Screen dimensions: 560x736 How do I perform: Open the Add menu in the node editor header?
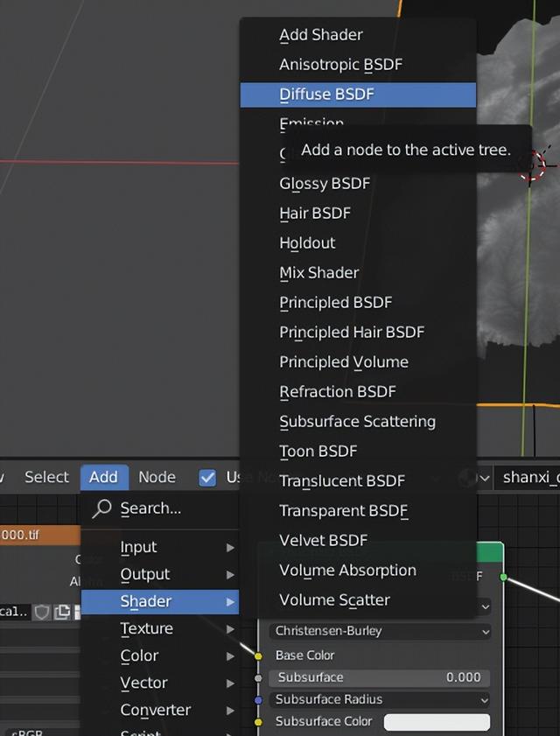(104, 477)
